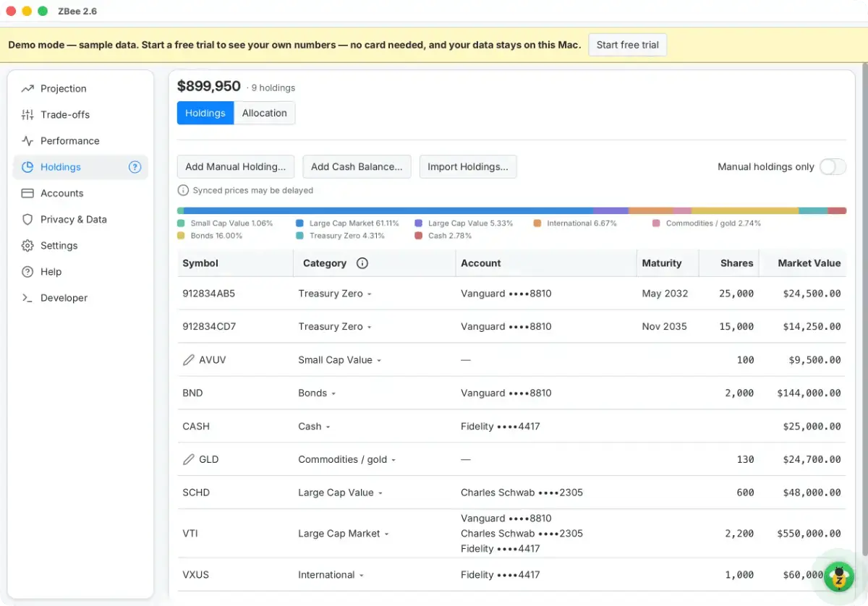Toggle the Manual holdings only switch
The width and height of the screenshot is (868, 606).
click(833, 167)
